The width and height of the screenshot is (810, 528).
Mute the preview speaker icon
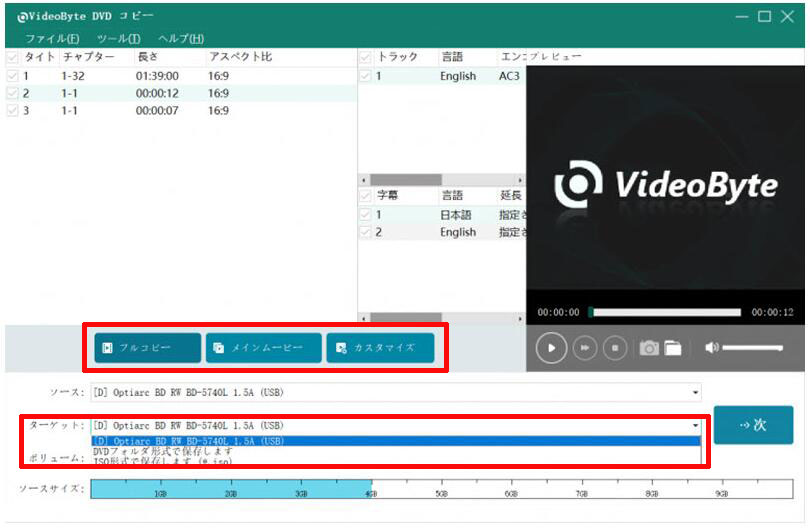pos(711,348)
